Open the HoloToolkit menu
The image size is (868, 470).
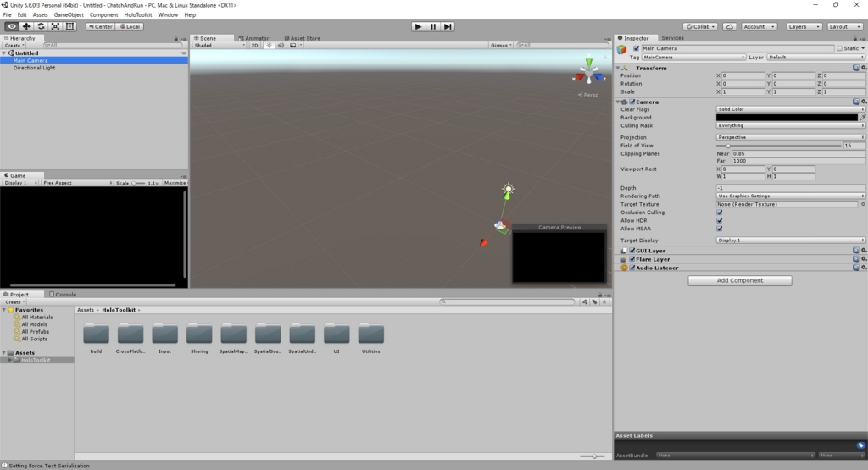click(x=138, y=15)
